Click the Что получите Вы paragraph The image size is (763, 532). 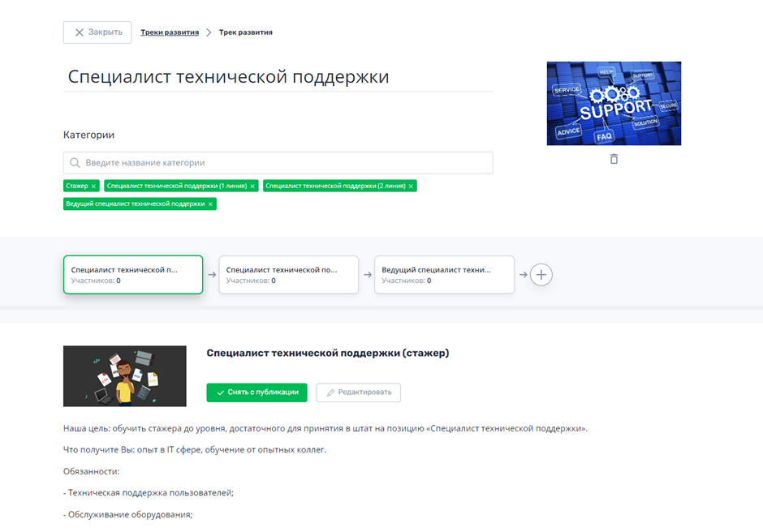[195, 450]
